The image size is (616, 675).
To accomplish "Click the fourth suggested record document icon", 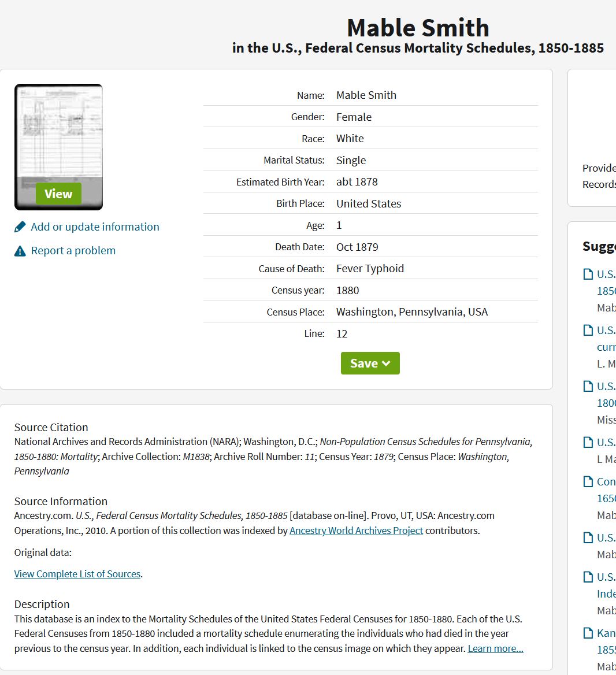I will tap(588, 442).
